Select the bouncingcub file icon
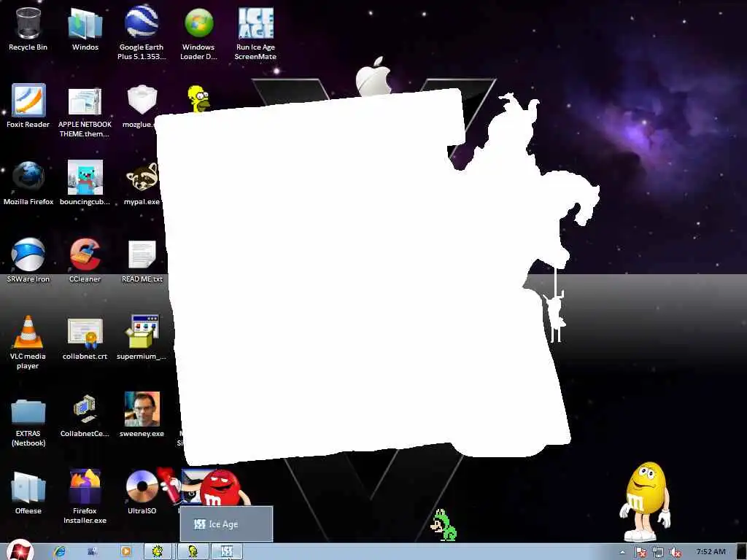Viewport: 747px width, 560px height. [x=85, y=183]
